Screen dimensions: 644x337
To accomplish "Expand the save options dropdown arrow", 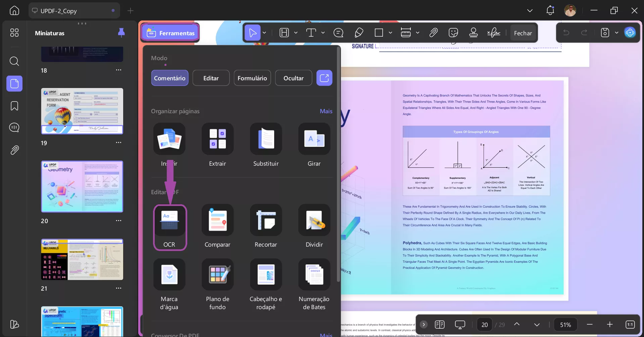I will pyautogui.click(x=616, y=33).
